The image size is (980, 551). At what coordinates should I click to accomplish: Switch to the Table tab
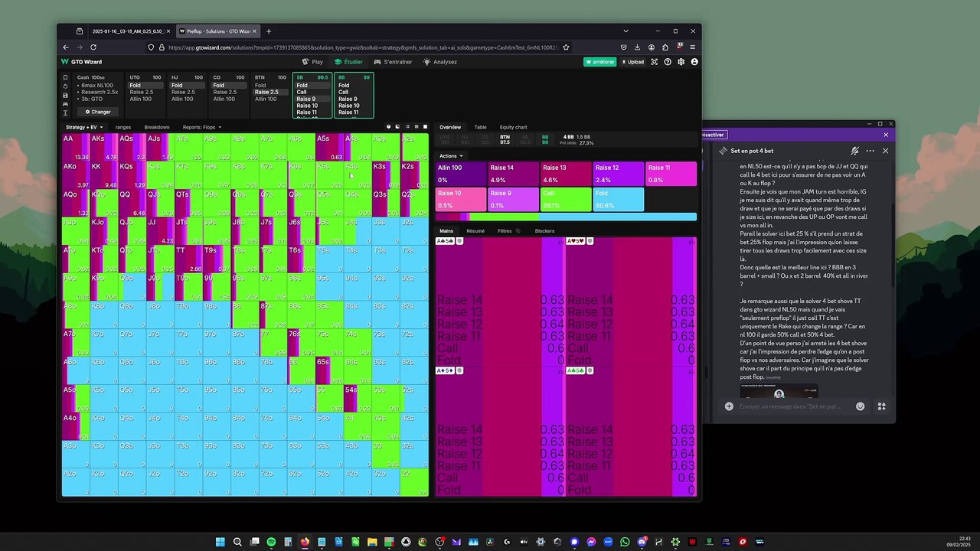(x=480, y=127)
